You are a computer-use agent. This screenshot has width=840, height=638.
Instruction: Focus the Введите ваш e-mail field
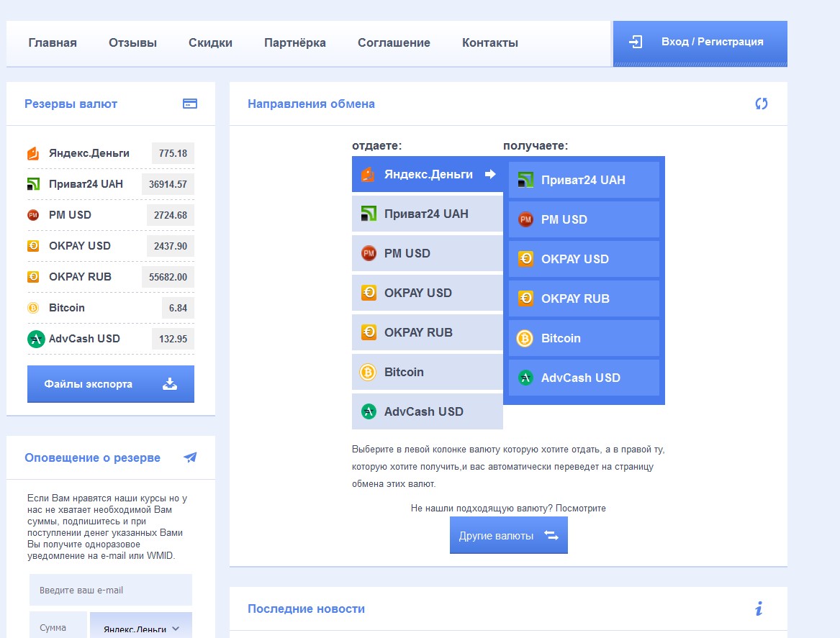(x=110, y=590)
